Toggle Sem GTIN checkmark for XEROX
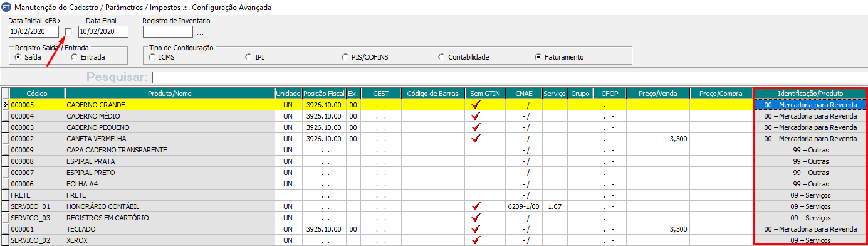 pyautogui.click(x=477, y=240)
